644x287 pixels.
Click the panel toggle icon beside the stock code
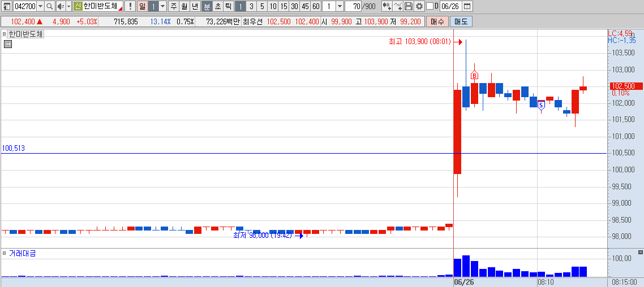[x=7, y=6]
